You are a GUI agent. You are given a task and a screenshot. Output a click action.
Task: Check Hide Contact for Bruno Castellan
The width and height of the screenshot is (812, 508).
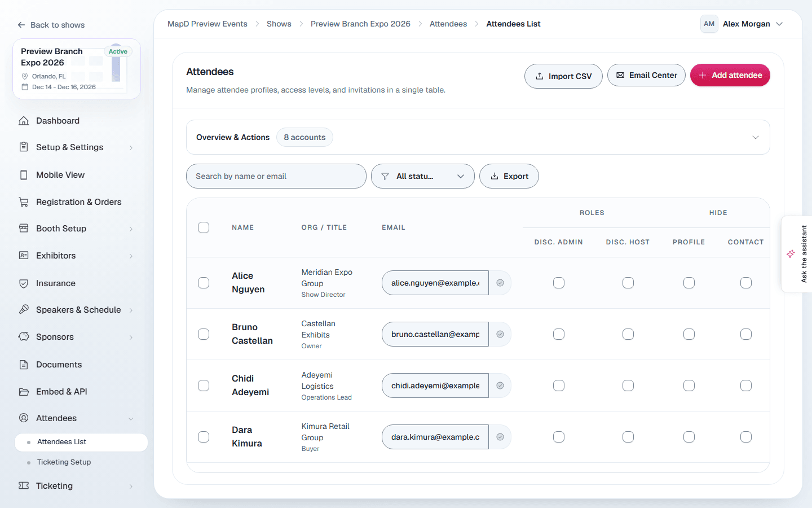pos(746,334)
